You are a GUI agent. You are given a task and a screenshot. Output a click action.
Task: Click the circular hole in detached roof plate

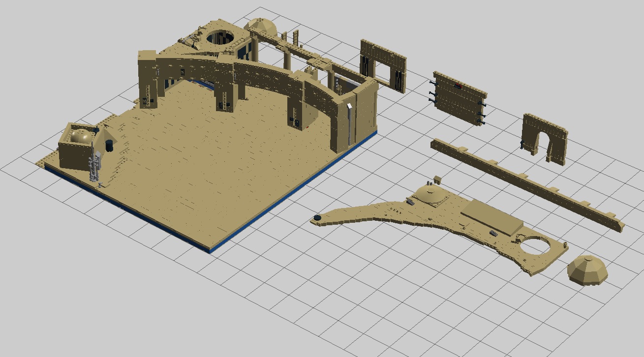[x=536, y=245]
